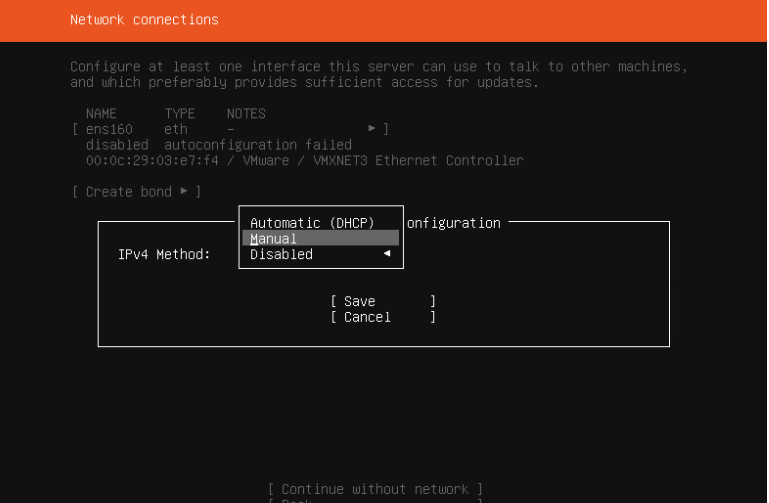
Task: Click arrow next to ens160 row
Action: point(372,128)
